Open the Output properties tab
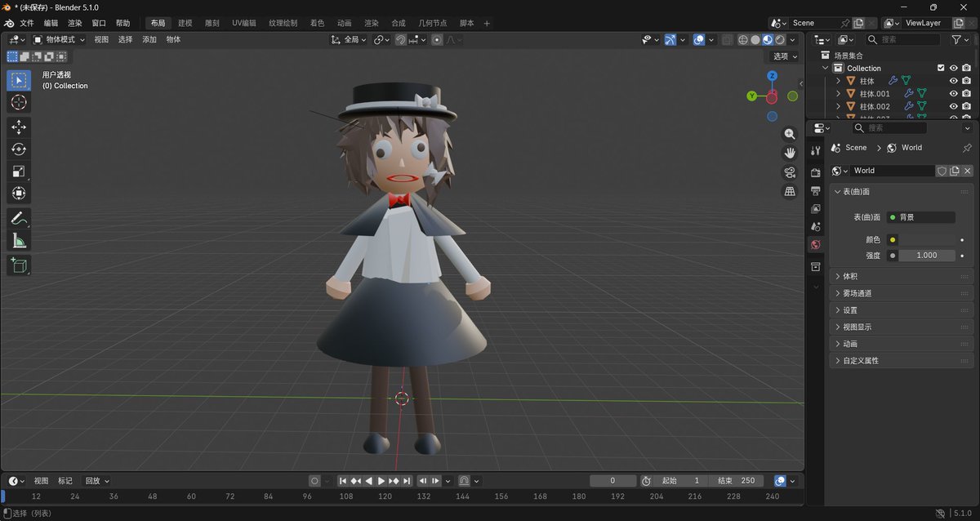Screen dimensions: 980x521 [x=816, y=190]
